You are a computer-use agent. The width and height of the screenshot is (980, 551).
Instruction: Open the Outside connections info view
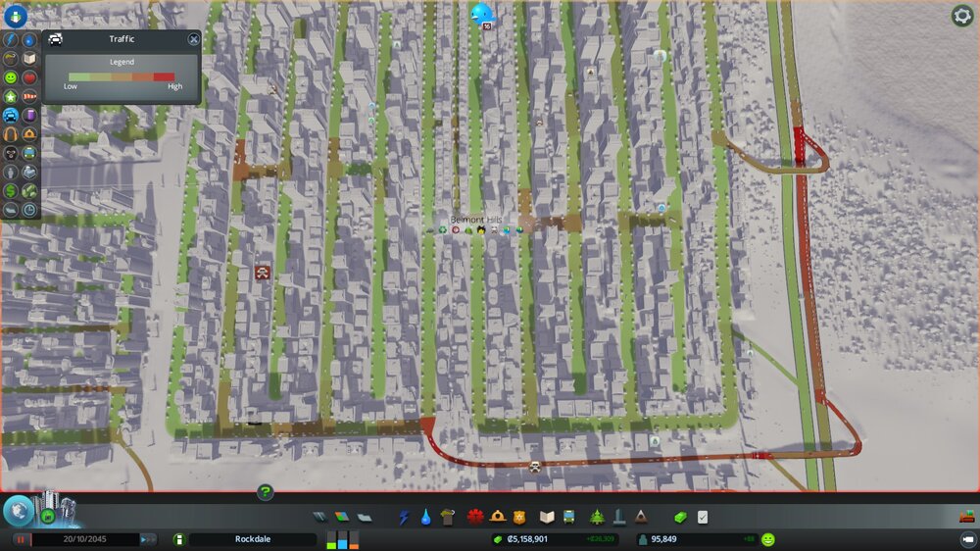(x=29, y=172)
